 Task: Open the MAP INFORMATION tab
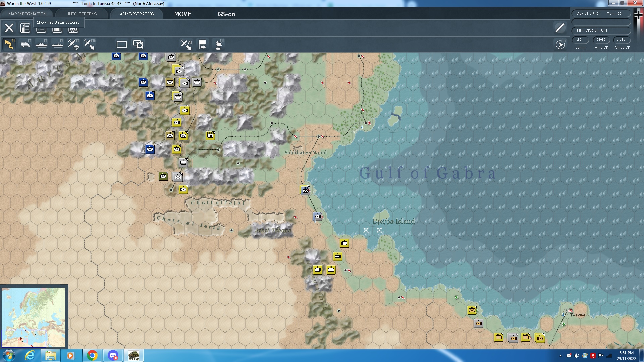(27, 14)
